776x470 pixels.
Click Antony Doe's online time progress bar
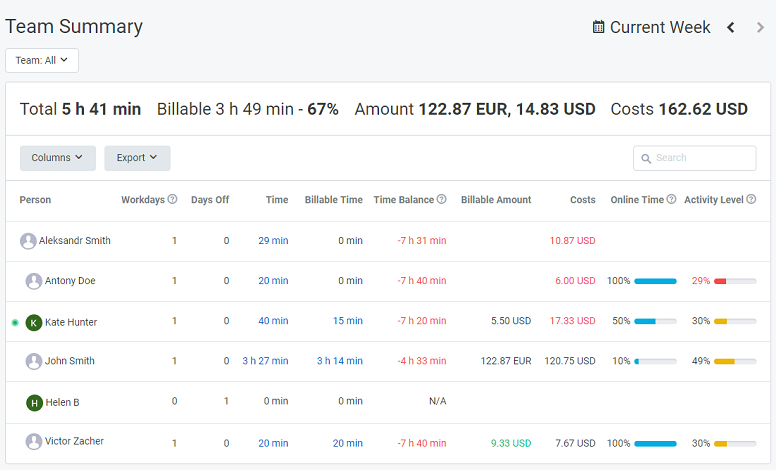tap(655, 281)
